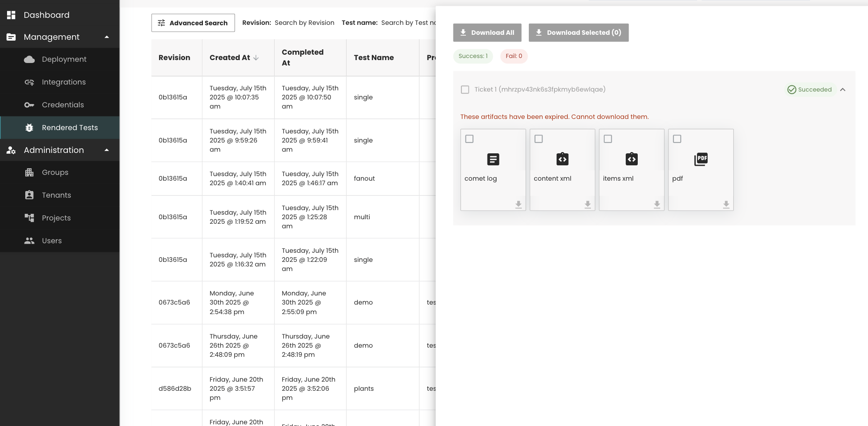
Task: Click the pdf artifact download arrow icon
Action: (726, 204)
